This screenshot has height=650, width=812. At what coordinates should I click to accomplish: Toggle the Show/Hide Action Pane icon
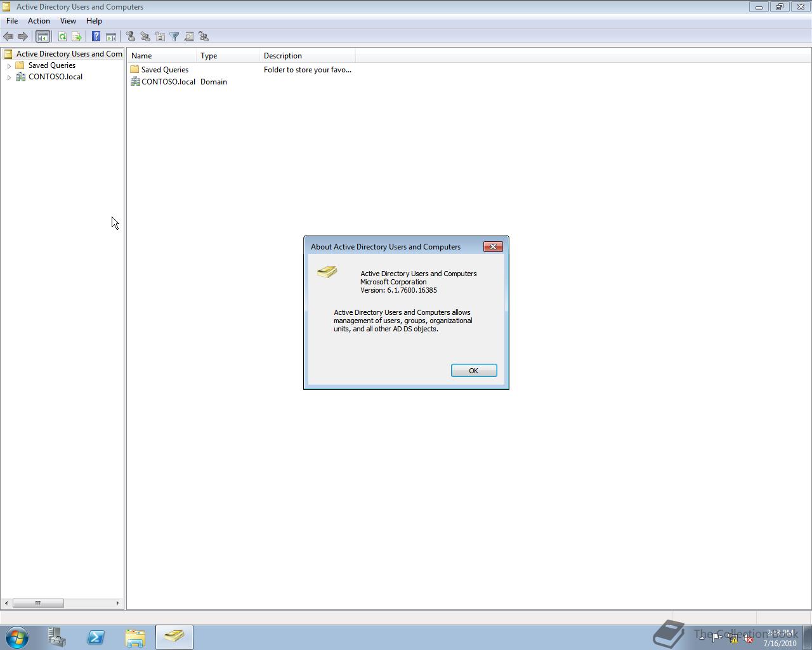pyautogui.click(x=110, y=37)
